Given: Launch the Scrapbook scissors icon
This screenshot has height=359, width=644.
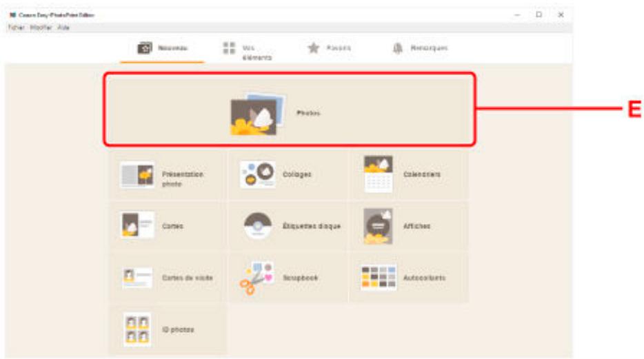Looking at the screenshot, I should click(257, 278).
